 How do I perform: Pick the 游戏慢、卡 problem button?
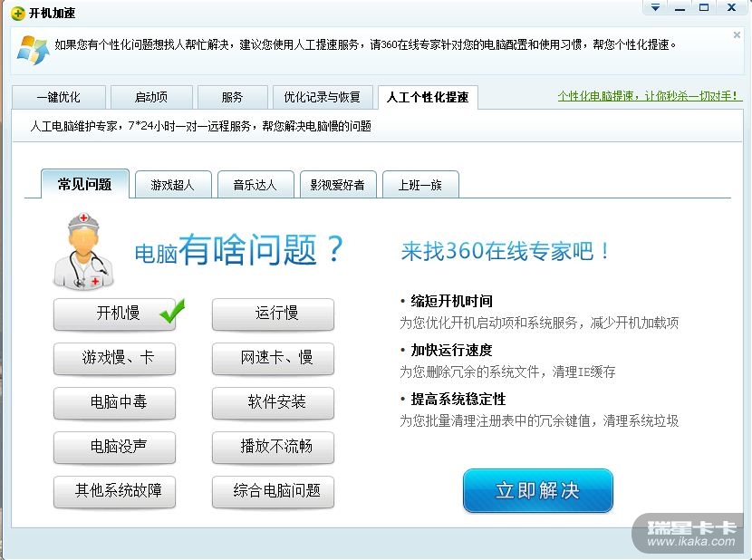115,359
